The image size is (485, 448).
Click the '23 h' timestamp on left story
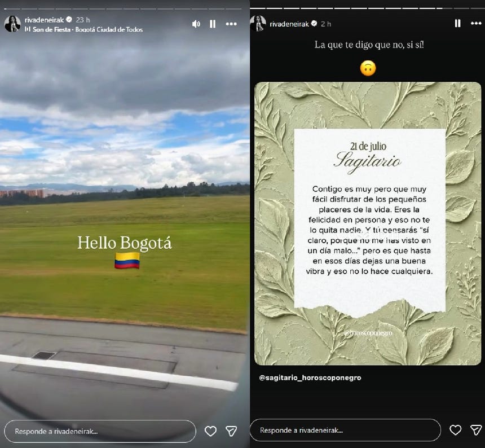tap(83, 20)
